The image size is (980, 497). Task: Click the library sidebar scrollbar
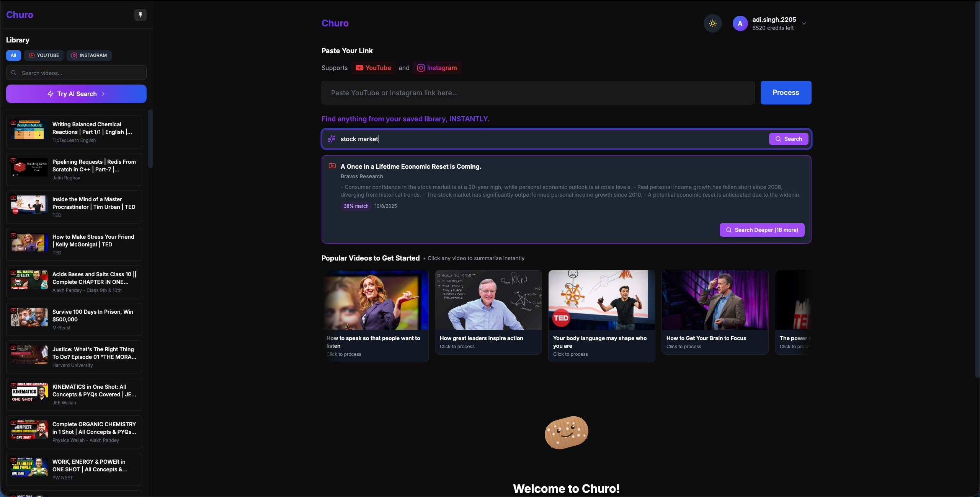point(150,139)
